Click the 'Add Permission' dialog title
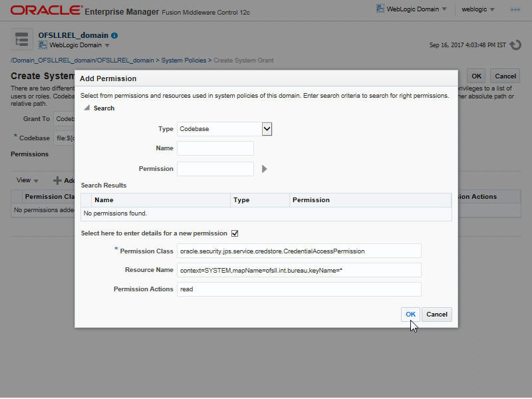The height and width of the screenshot is (399, 532). (x=108, y=78)
